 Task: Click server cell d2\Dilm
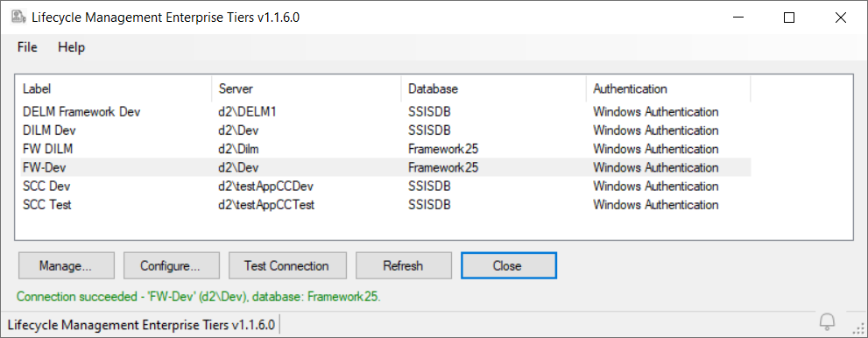click(x=238, y=149)
